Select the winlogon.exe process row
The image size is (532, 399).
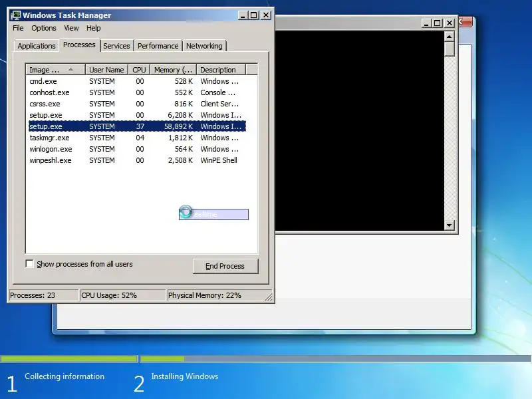pyautogui.click(x=137, y=149)
